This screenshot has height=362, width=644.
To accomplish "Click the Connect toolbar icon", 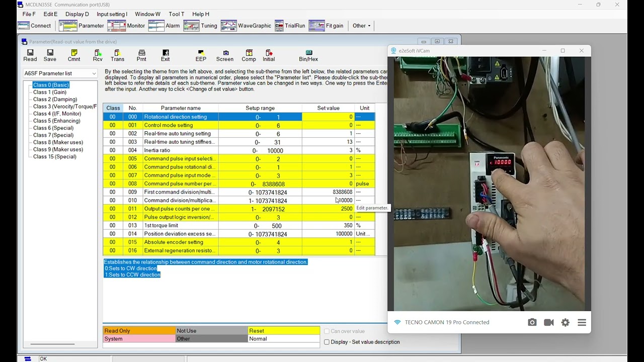I will click(x=34, y=26).
